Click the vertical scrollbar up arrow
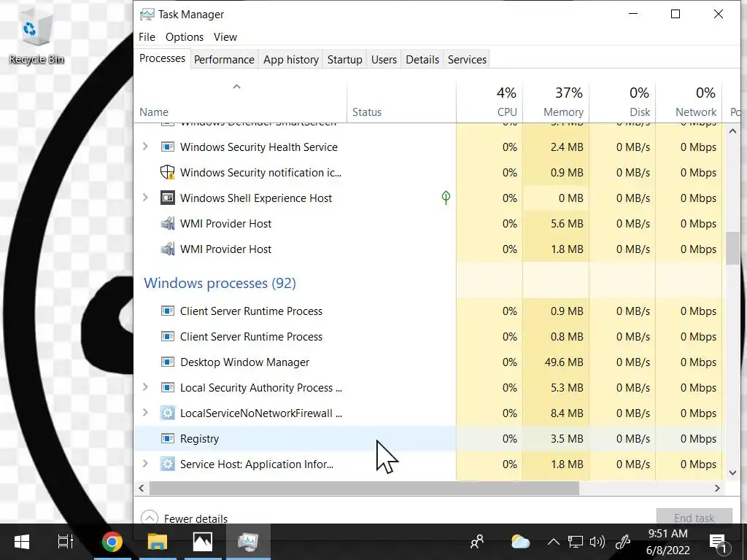The width and height of the screenshot is (747, 560). pos(732,131)
